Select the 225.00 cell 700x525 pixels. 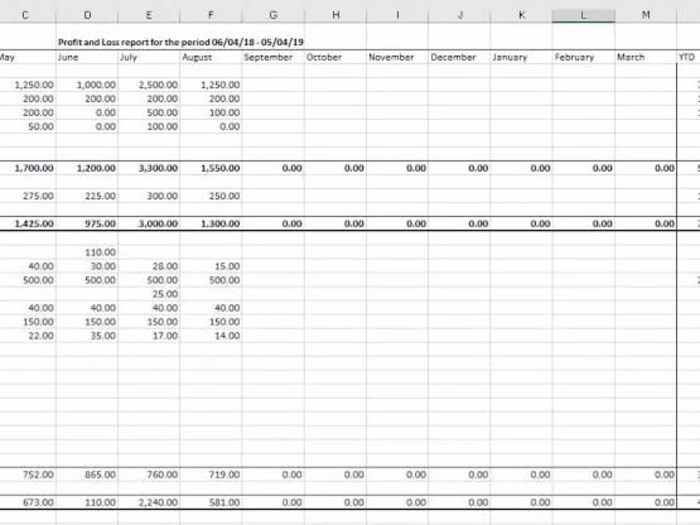[87, 196]
